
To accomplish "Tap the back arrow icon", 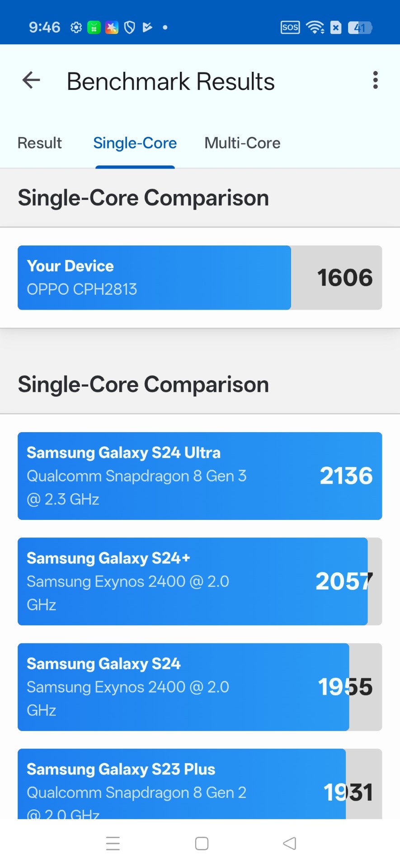I will coord(31,80).
